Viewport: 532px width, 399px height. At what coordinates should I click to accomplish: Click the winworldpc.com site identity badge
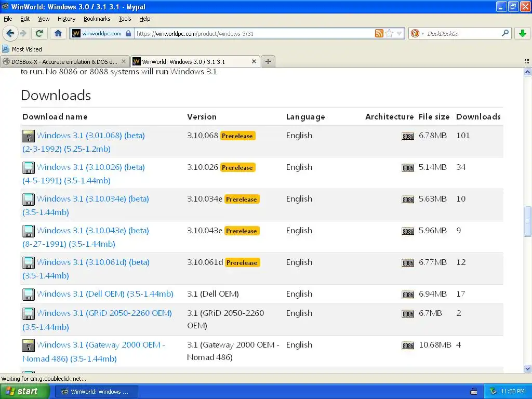click(101, 33)
